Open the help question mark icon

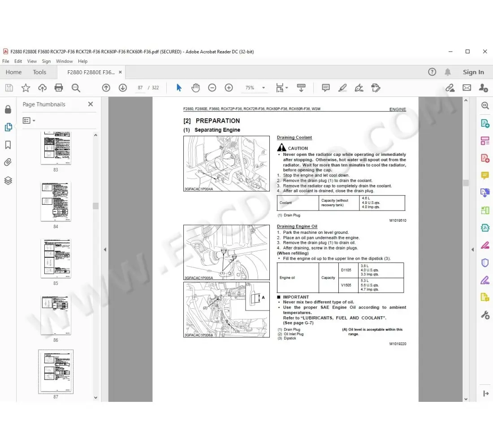(x=432, y=72)
